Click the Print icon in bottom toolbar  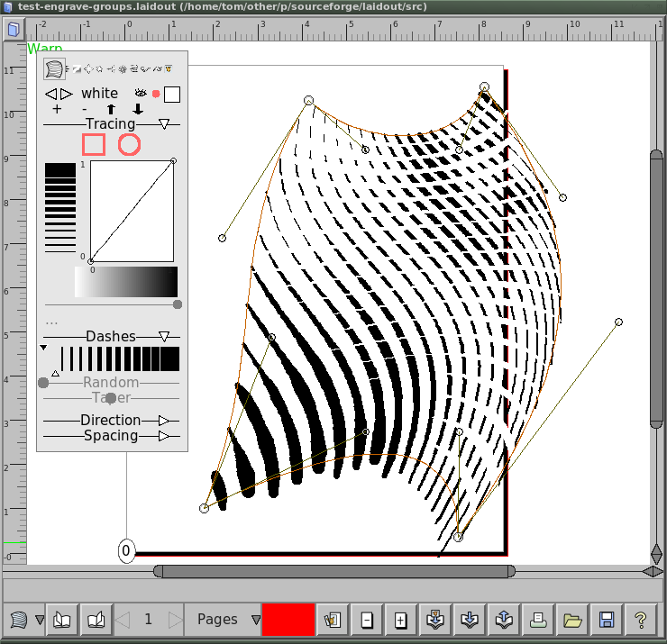(537, 620)
